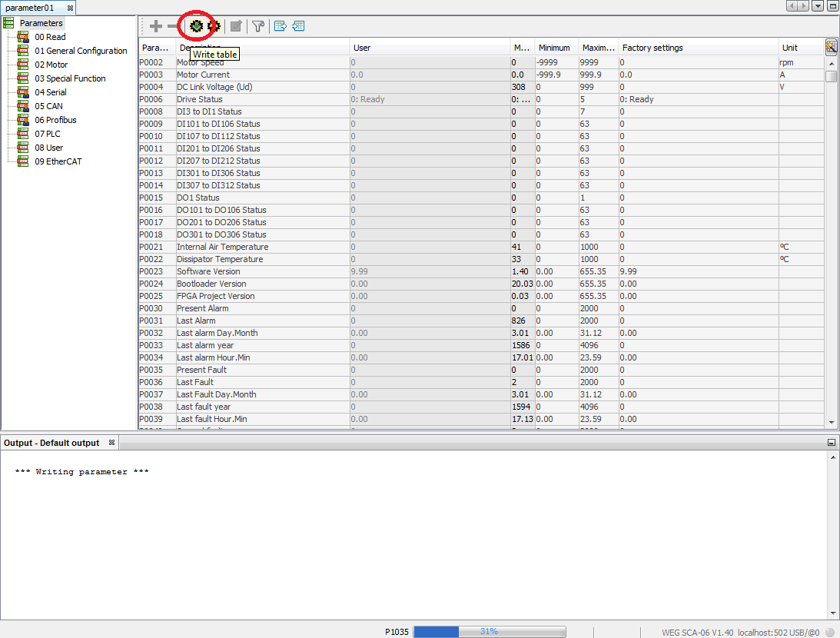Close the Output - Default output panel
The width and height of the screenshot is (840, 638).
click(x=111, y=442)
